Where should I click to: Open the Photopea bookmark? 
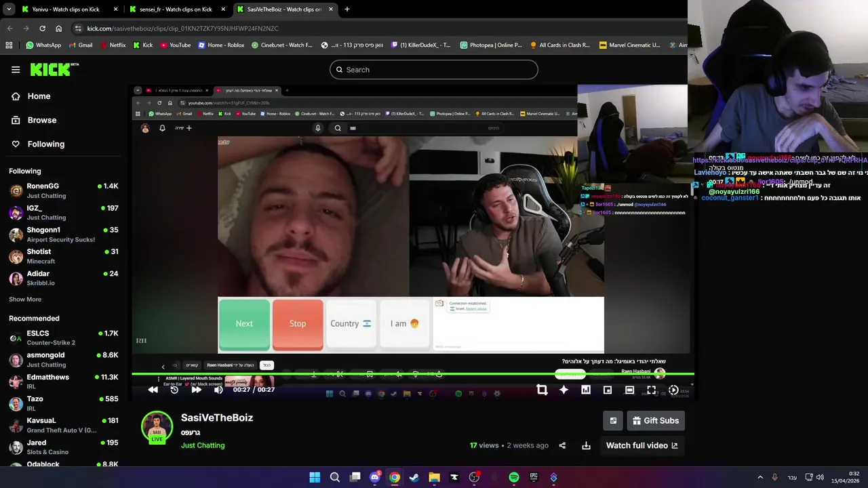[492, 45]
